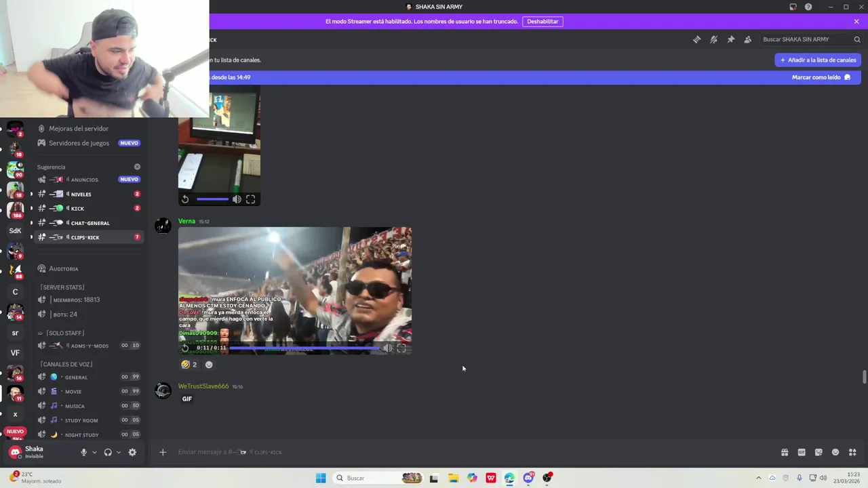
Task: Expand threads arrow beside KICK channel
Action: point(31,209)
